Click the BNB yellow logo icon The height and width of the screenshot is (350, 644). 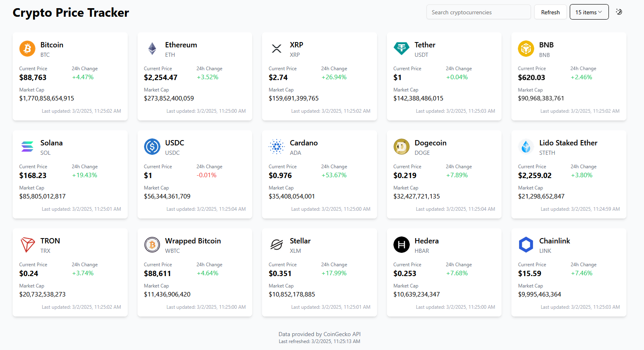pyautogui.click(x=526, y=49)
